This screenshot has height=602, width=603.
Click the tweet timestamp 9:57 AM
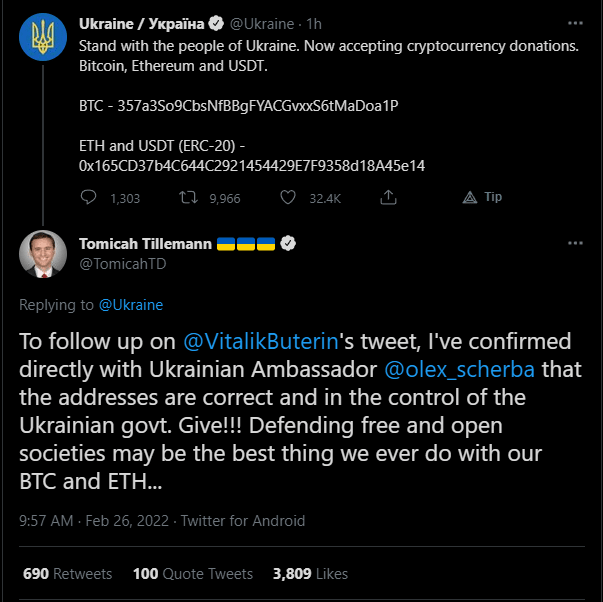46,521
